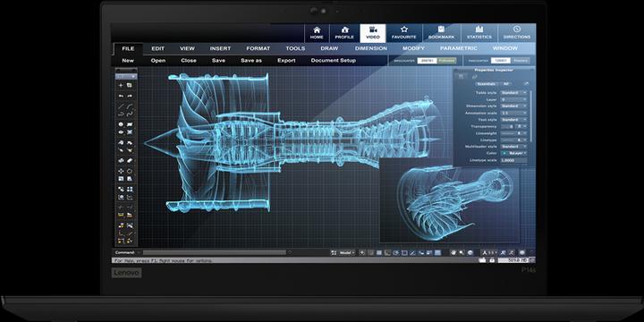Image resolution: width=644 pixels, height=322 pixels.
Task: Toggle the grid display in the status bar
Action: [x=379, y=252]
